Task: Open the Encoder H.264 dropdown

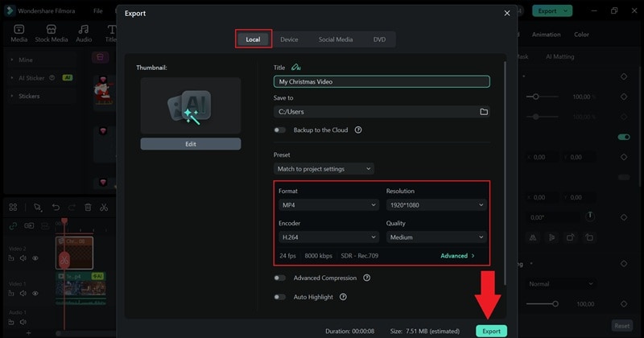Action: pyautogui.click(x=328, y=237)
